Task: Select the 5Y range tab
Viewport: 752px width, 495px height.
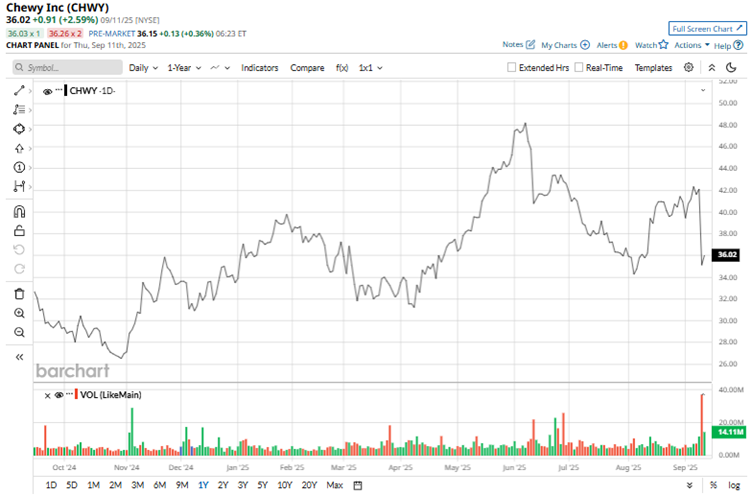Action: pos(262,485)
